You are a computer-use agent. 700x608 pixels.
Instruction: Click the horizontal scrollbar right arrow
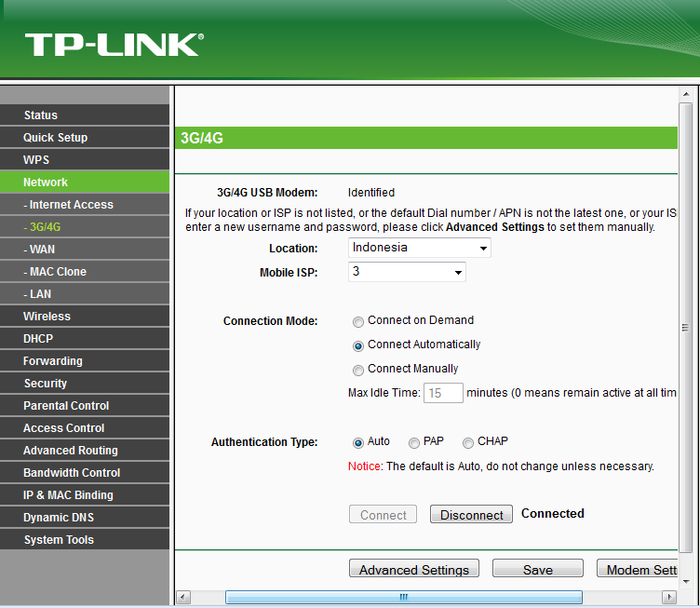click(668, 597)
